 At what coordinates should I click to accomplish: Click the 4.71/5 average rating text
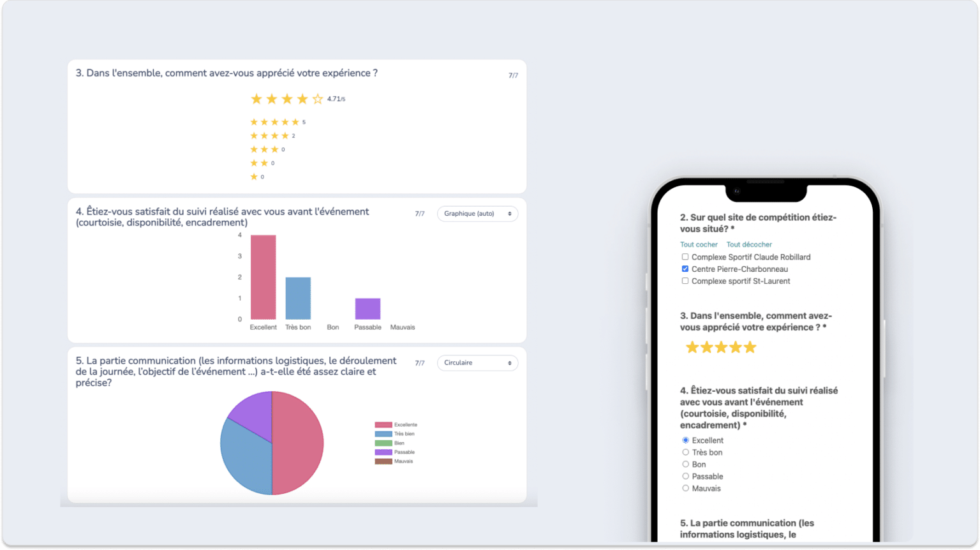tap(336, 99)
